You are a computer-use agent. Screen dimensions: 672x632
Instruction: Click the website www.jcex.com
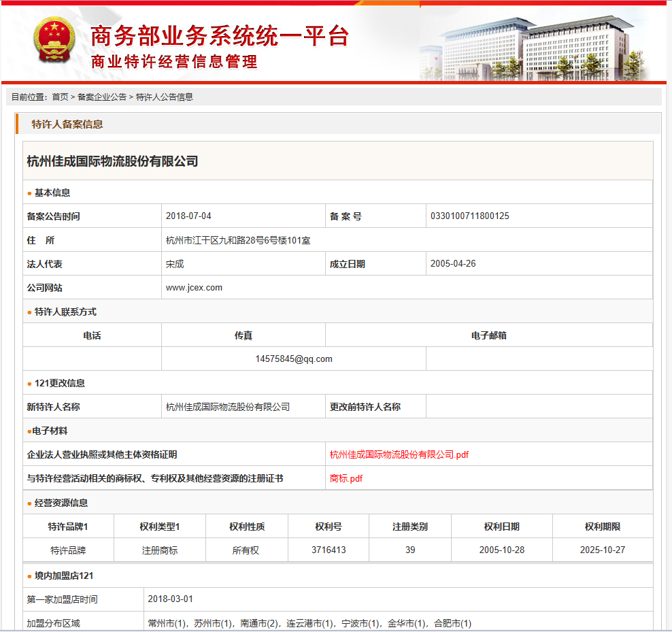point(194,288)
